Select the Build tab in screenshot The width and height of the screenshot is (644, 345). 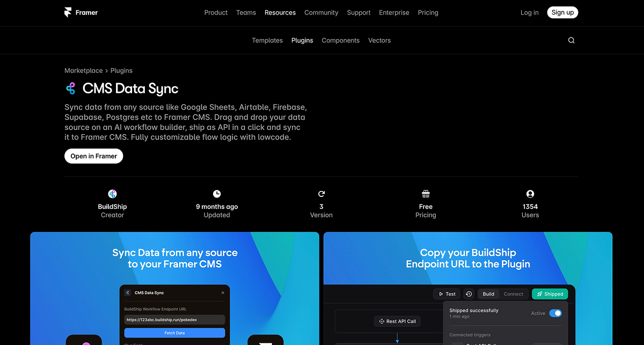488,294
